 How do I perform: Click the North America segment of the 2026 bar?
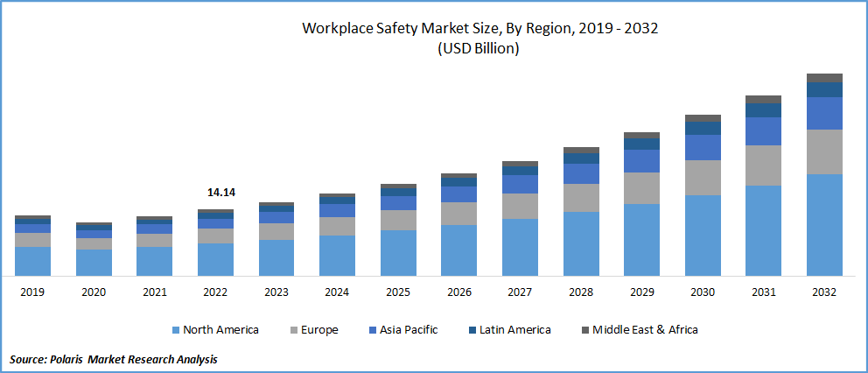pyautogui.click(x=458, y=250)
